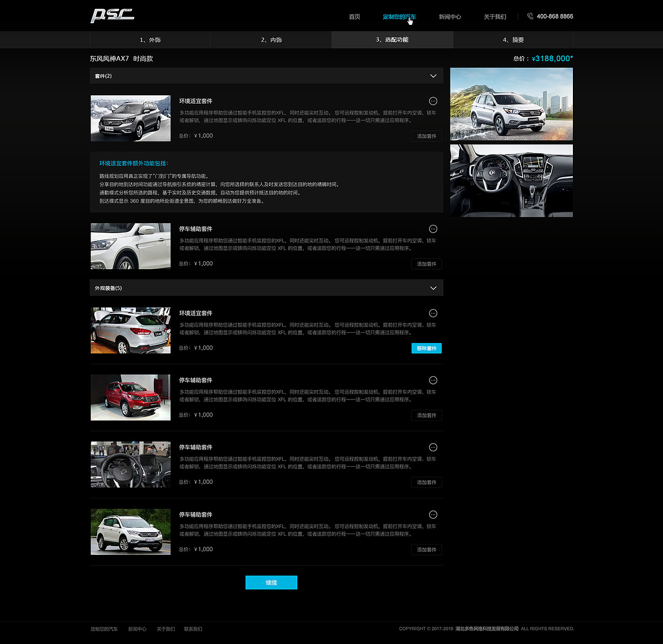Collapse the 套件(2) section
Image resolution: width=663 pixels, height=644 pixels.
pyautogui.click(x=433, y=76)
